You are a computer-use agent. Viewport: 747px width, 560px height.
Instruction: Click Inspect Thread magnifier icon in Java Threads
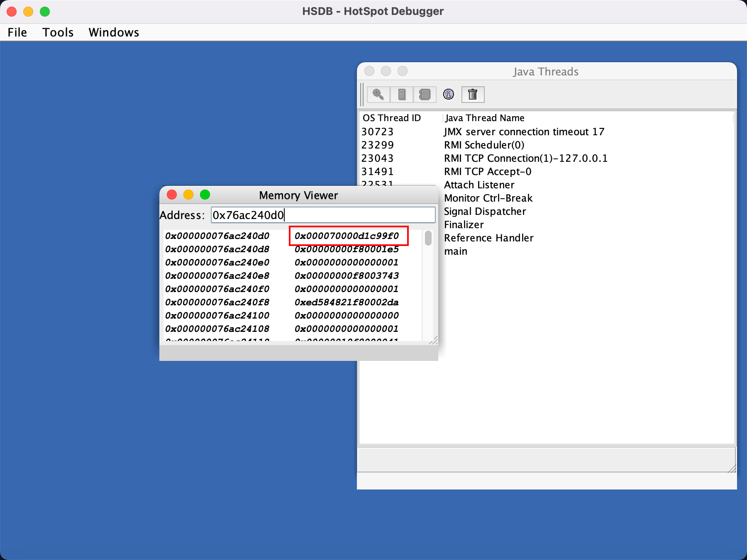tap(378, 95)
